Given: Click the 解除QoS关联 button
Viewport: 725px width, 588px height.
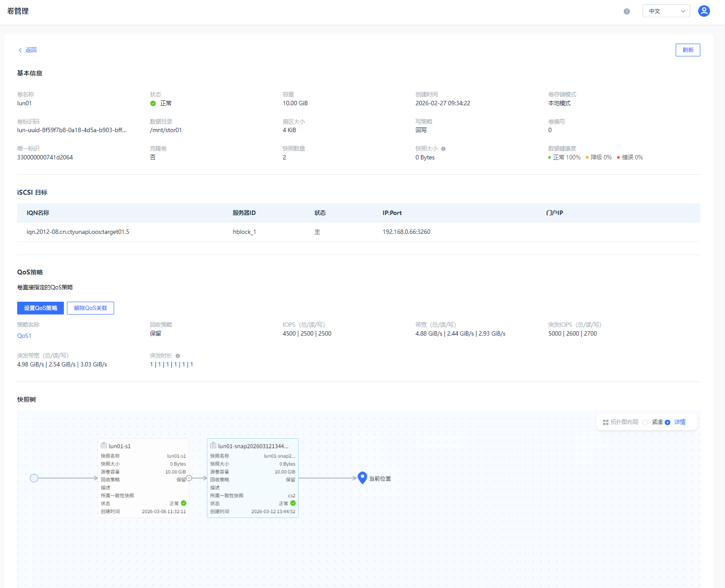Looking at the screenshot, I should pos(90,308).
